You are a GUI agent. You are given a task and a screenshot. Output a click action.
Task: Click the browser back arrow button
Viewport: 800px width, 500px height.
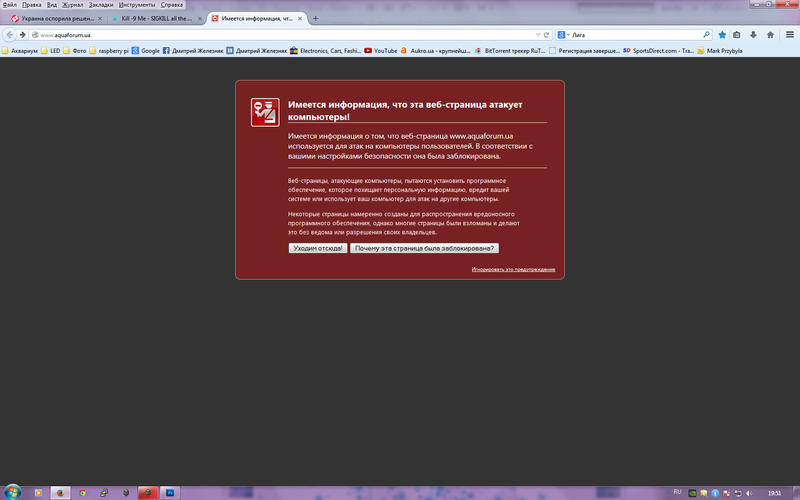[9, 34]
